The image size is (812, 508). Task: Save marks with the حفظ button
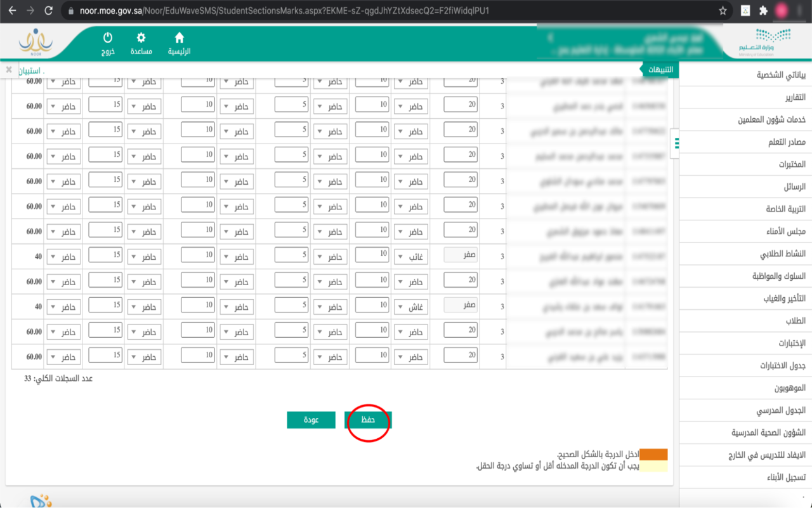click(x=368, y=420)
